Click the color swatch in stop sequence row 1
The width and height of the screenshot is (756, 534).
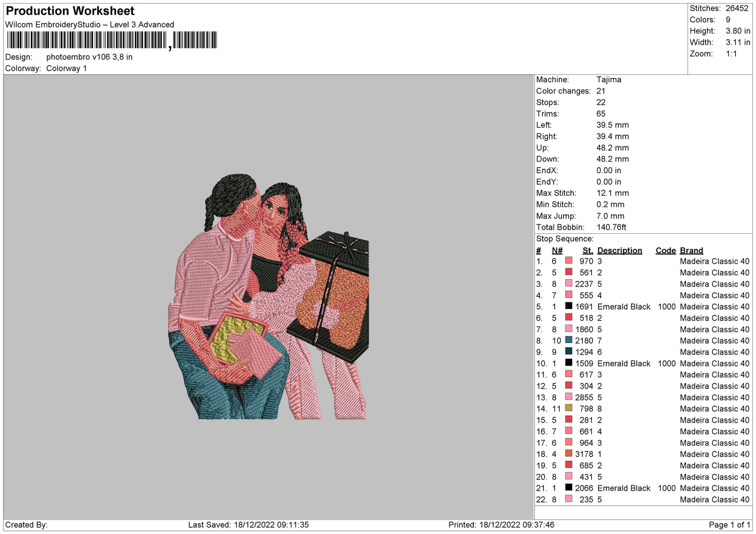(x=569, y=260)
